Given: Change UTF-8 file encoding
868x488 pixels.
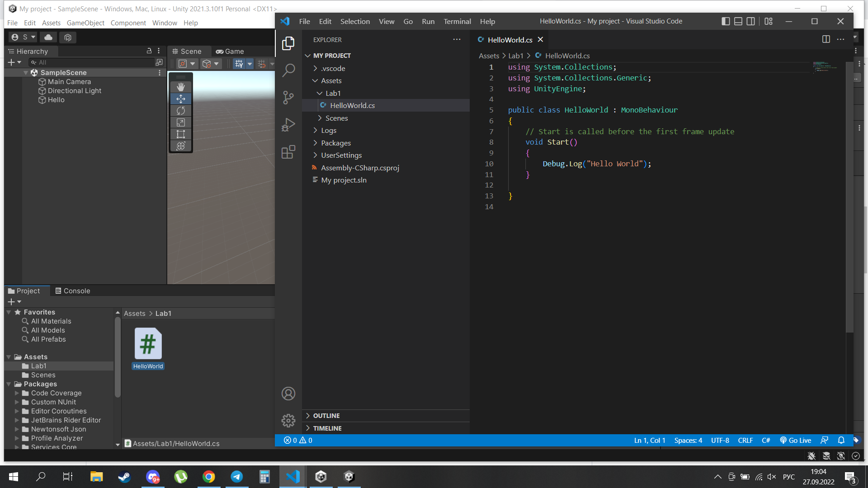Looking at the screenshot, I should tap(720, 441).
